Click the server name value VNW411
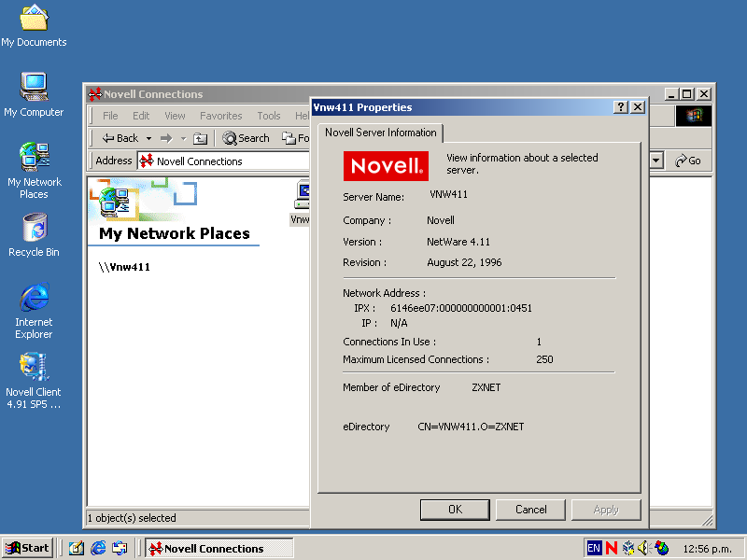The width and height of the screenshot is (747, 560). coord(448,194)
